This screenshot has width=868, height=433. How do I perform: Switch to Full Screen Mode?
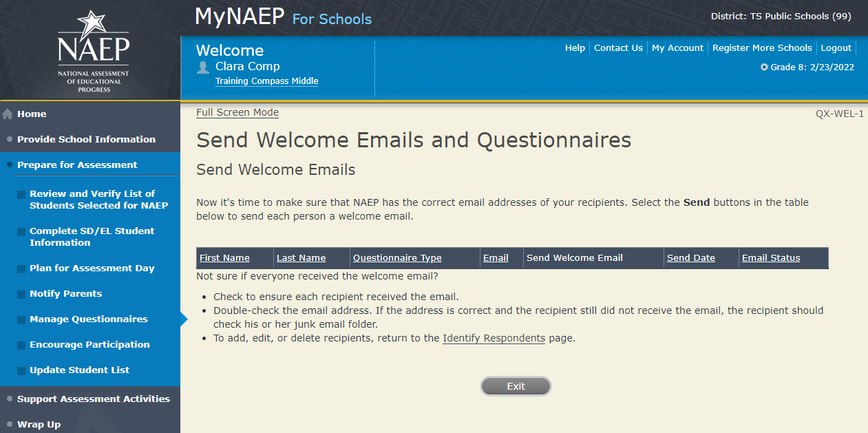point(237,113)
